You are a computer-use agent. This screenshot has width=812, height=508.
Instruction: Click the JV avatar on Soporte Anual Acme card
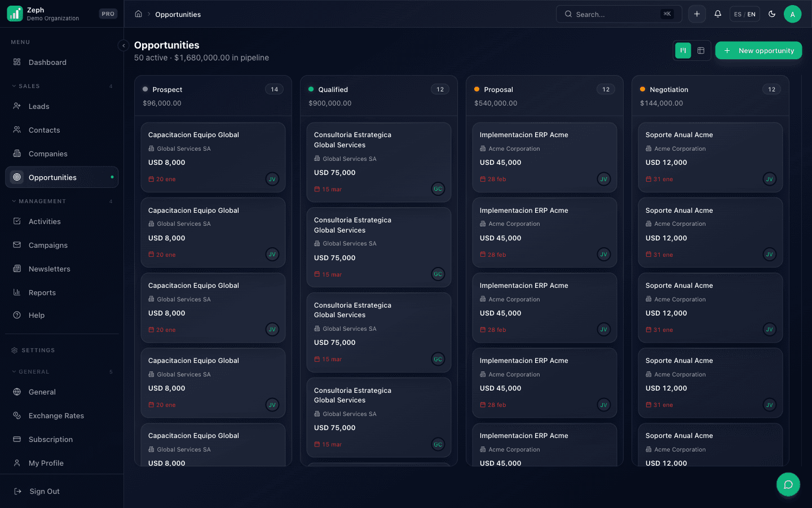[x=769, y=179]
